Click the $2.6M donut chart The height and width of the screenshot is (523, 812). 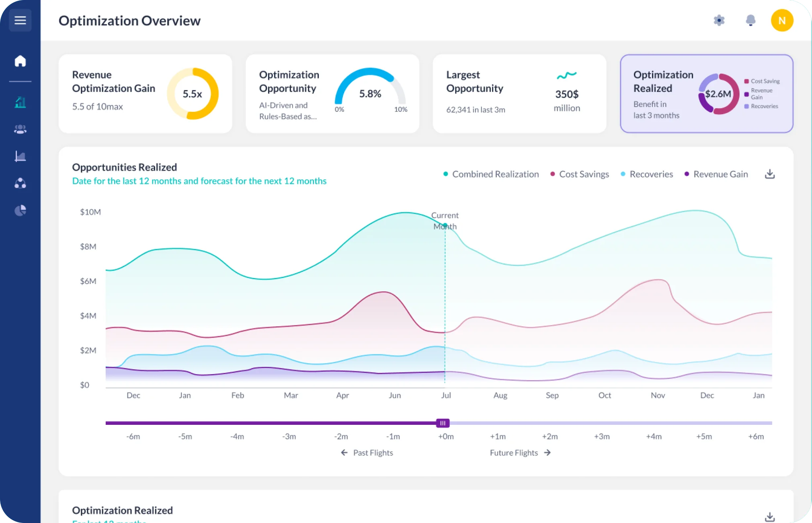point(719,94)
